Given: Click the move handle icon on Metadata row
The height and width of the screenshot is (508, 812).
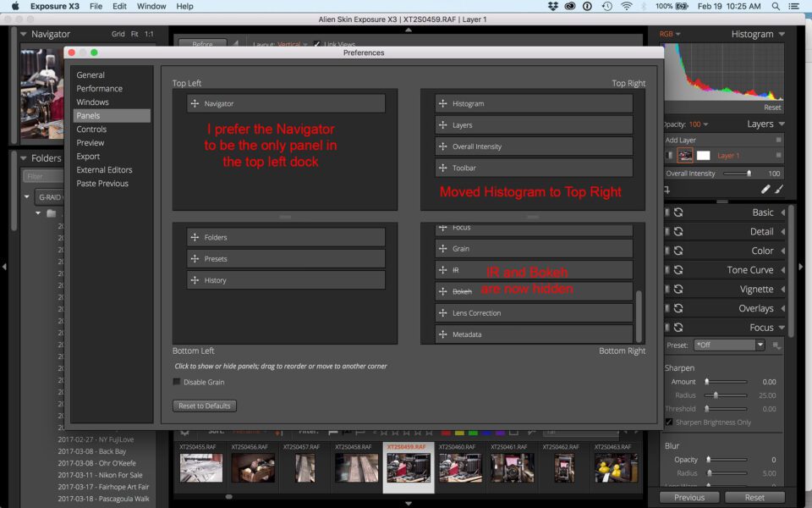Looking at the screenshot, I should coord(442,334).
